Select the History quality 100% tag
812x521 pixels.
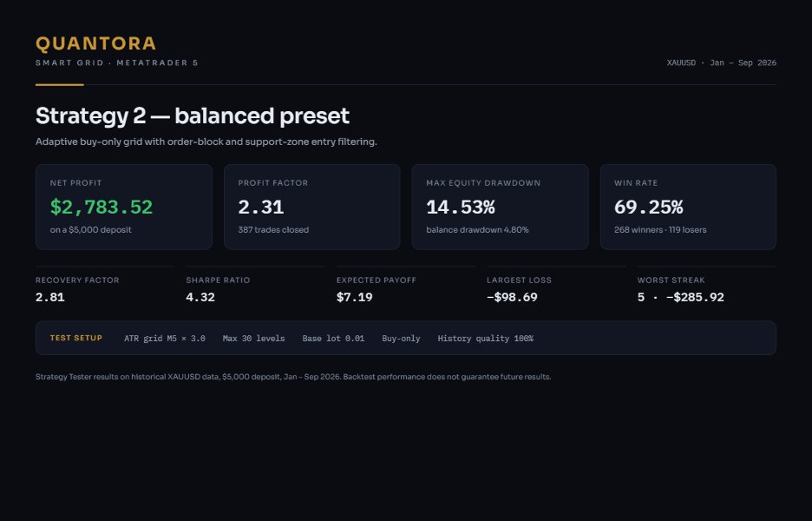pos(486,339)
